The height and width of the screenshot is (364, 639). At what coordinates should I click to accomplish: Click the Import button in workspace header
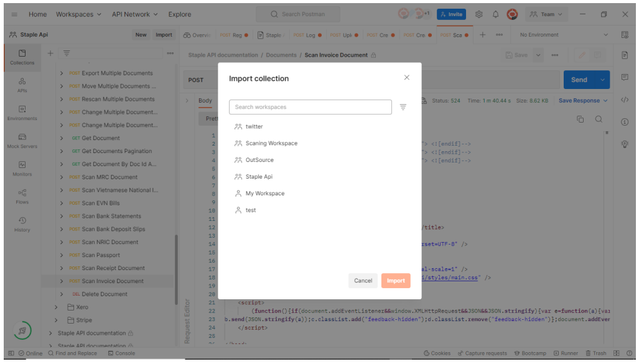(x=164, y=35)
